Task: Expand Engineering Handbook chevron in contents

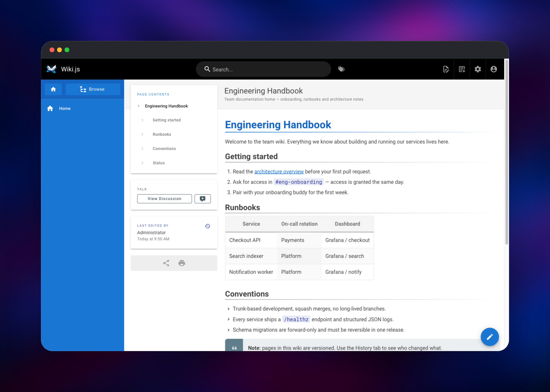Action: pos(138,106)
